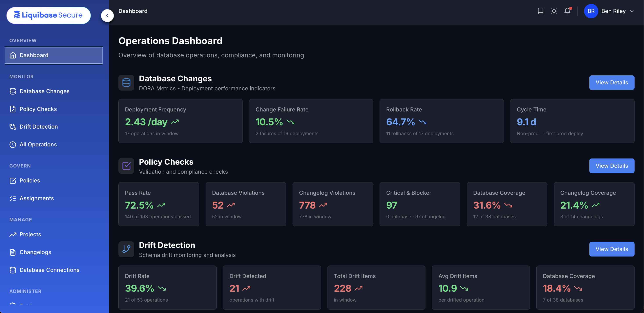This screenshot has width=644, height=313.
Task: Open Projects under Manage
Action: click(54, 235)
